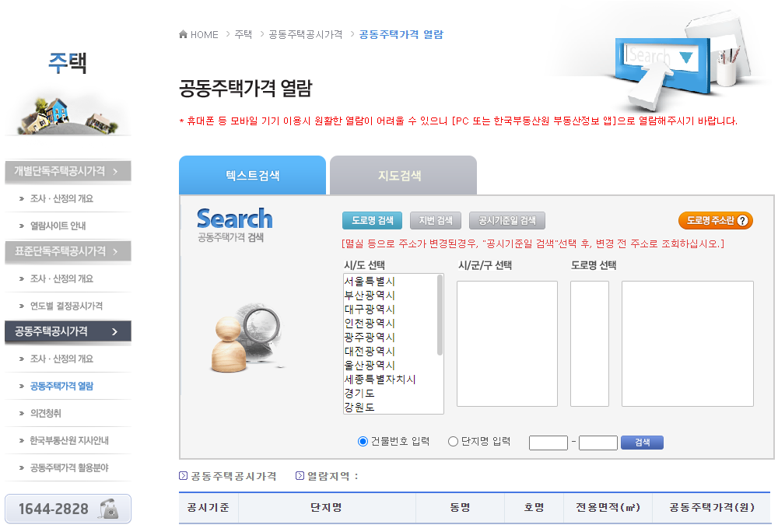Image resolution: width=778 pixels, height=532 pixels.
Task: Expand the 개별단독주택공시가격 sidebar section
Action: [68, 170]
